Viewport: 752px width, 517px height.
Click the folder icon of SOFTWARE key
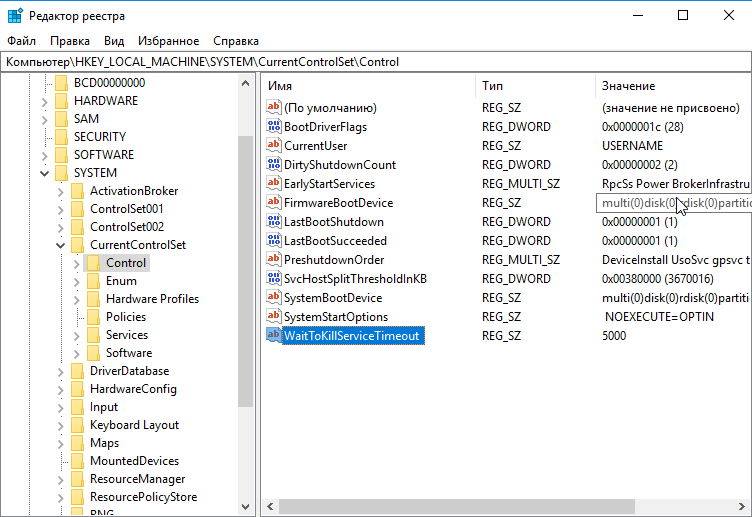click(x=61, y=155)
